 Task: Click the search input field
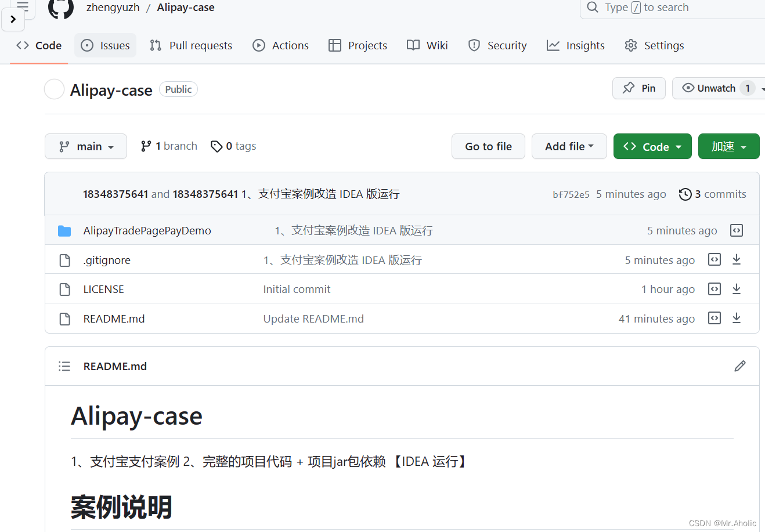coord(673,8)
